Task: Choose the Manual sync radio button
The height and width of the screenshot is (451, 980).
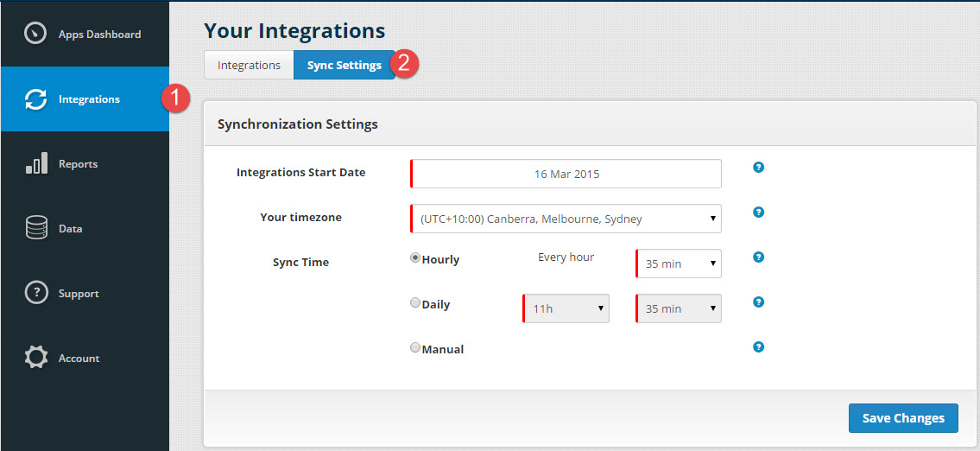Action: 415,348
